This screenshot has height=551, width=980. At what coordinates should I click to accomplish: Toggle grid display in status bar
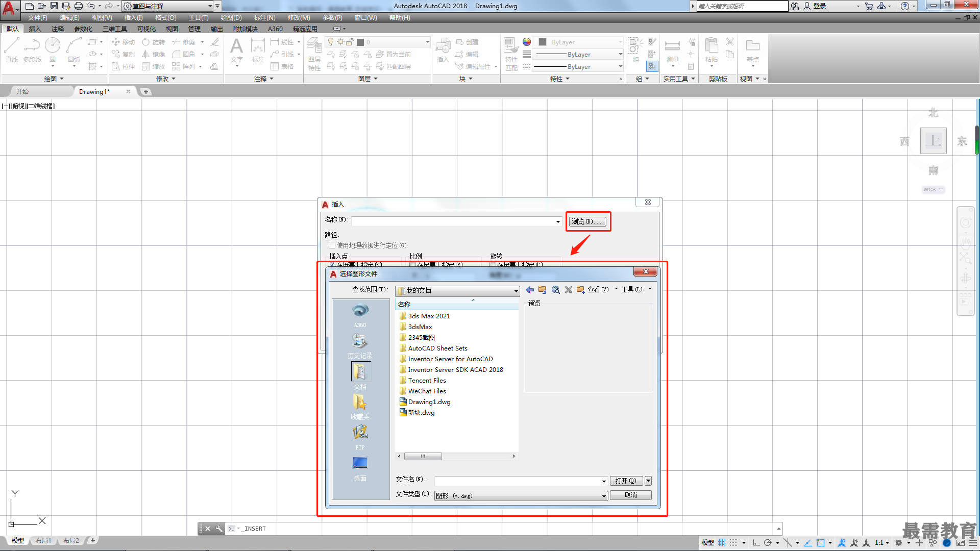click(722, 543)
